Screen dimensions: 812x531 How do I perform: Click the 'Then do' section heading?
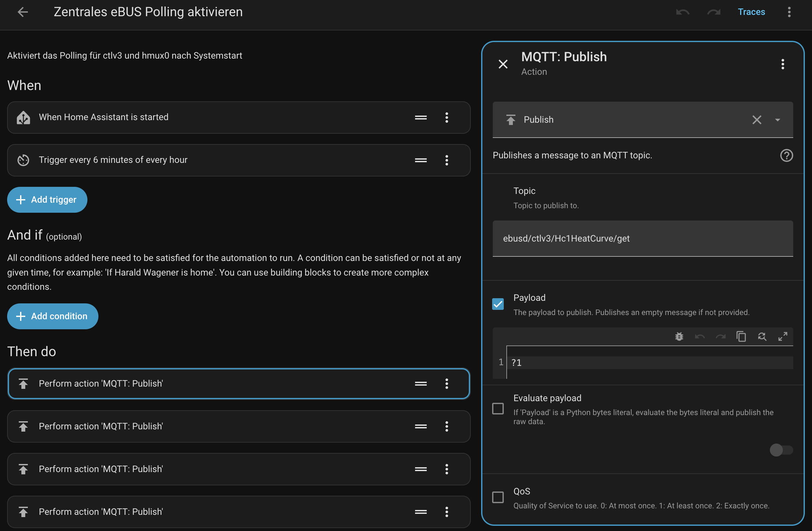point(31,352)
